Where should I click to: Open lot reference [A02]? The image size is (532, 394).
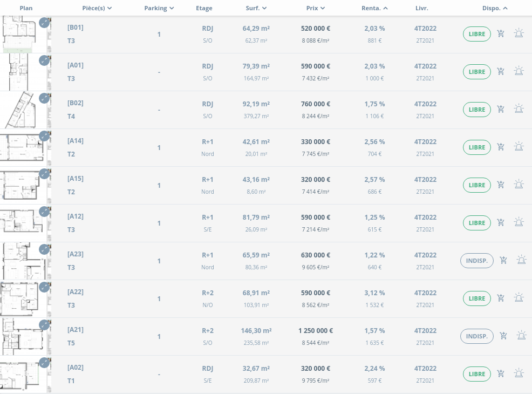[x=76, y=368]
